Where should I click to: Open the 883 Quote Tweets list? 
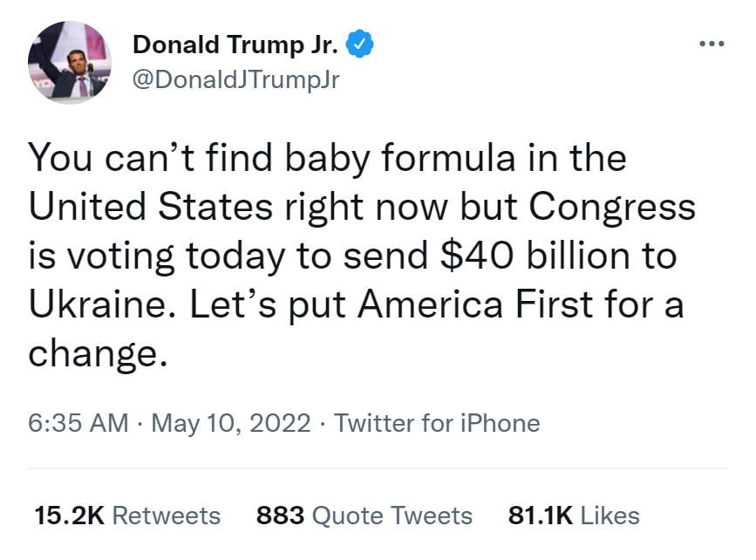[364, 516]
